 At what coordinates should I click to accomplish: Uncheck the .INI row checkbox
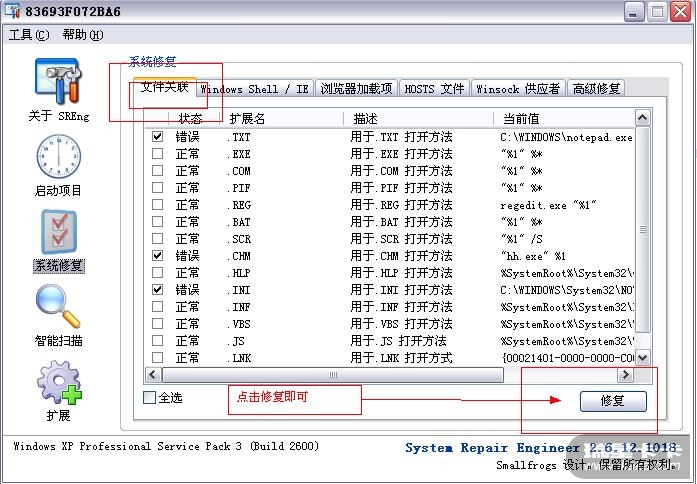click(x=157, y=290)
